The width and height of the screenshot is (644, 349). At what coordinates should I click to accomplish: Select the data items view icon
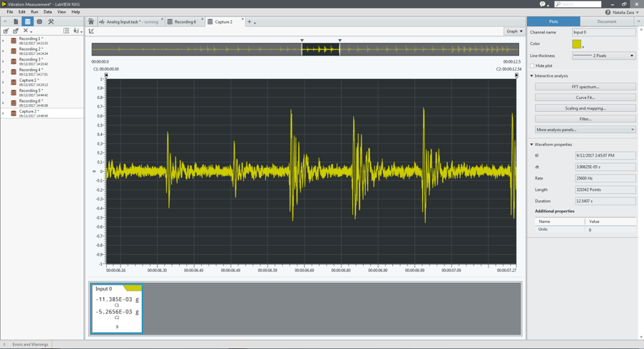[x=27, y=22]
